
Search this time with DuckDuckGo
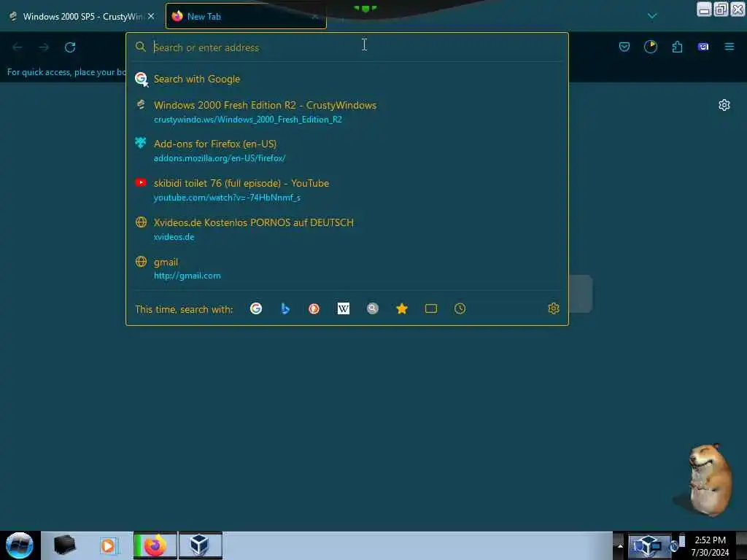coord(314,308)
